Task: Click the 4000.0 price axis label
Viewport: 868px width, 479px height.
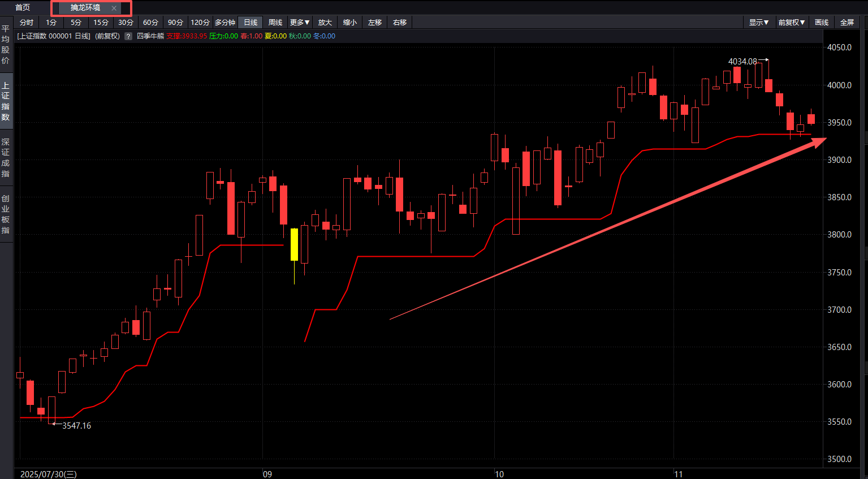Action: tap(840, 85)
